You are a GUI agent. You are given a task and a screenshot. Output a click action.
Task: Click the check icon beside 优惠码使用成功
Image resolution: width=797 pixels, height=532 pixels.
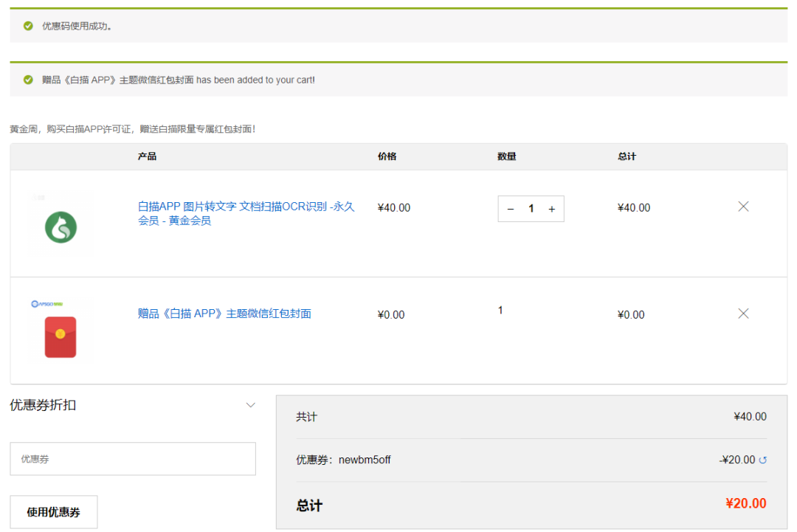[x=28, y=26]
